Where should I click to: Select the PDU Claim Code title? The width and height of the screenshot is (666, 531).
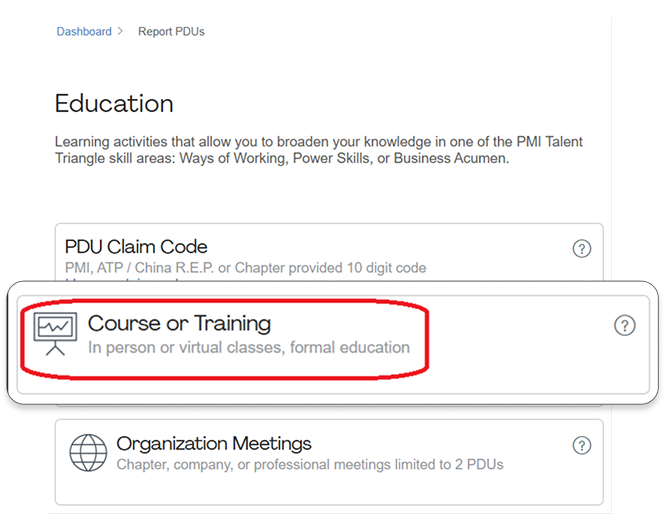tap(136, 246)
